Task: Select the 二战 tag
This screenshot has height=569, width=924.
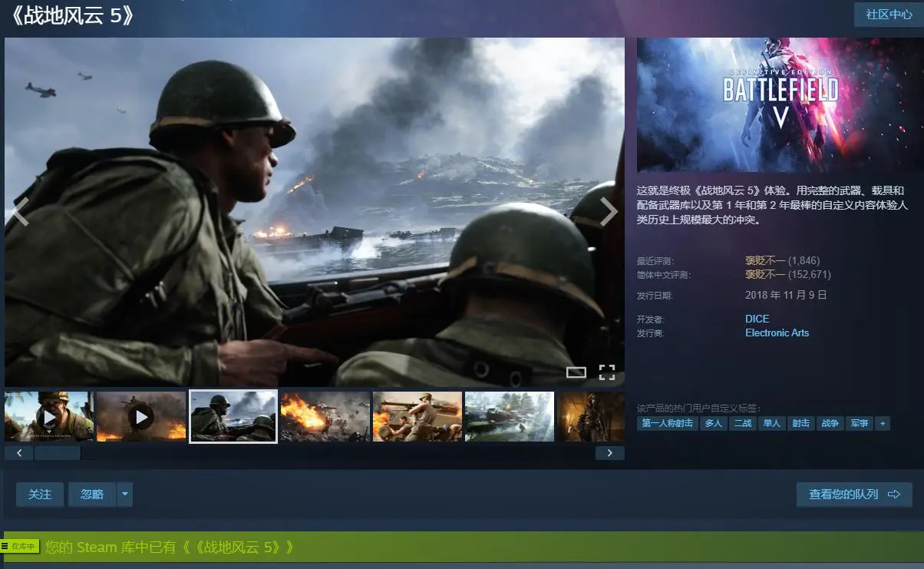Action: [742, 423]
